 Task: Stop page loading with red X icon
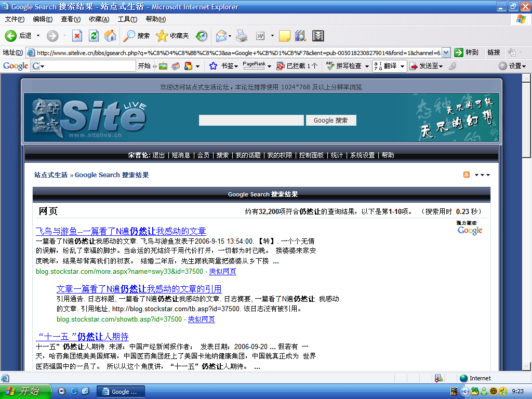pyautogui.click(x=77, y=36)
